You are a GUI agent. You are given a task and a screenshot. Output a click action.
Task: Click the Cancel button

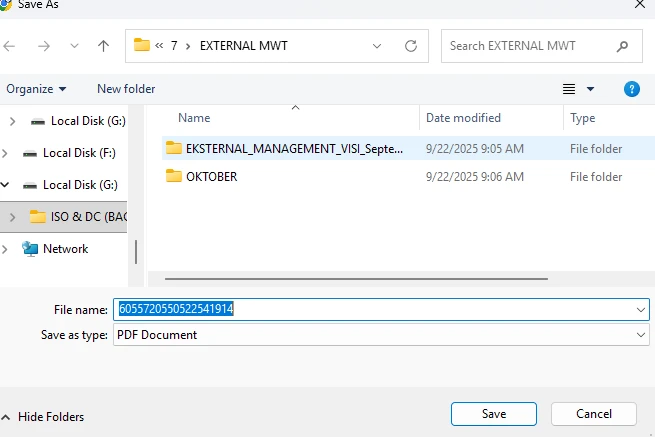tap(594, 414)
